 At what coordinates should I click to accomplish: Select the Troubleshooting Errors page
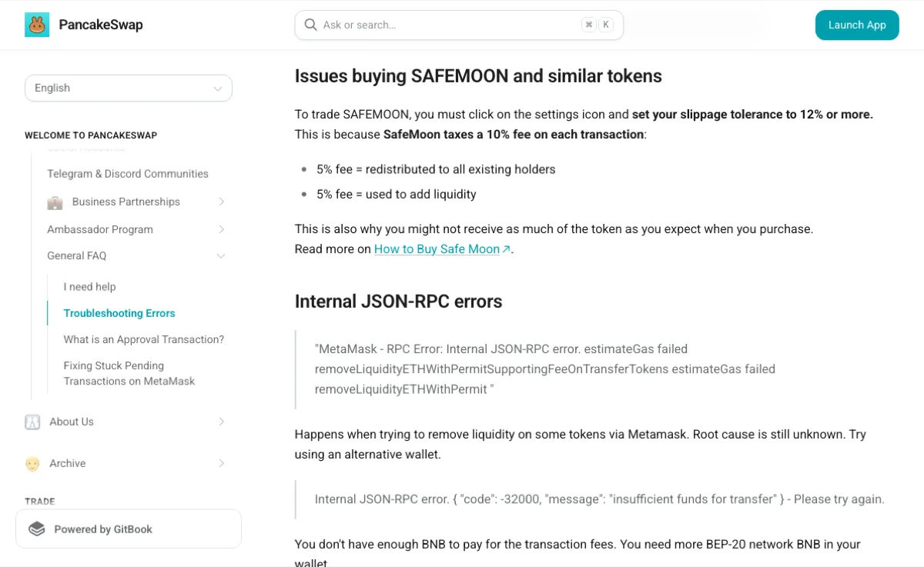click(119, 313)
